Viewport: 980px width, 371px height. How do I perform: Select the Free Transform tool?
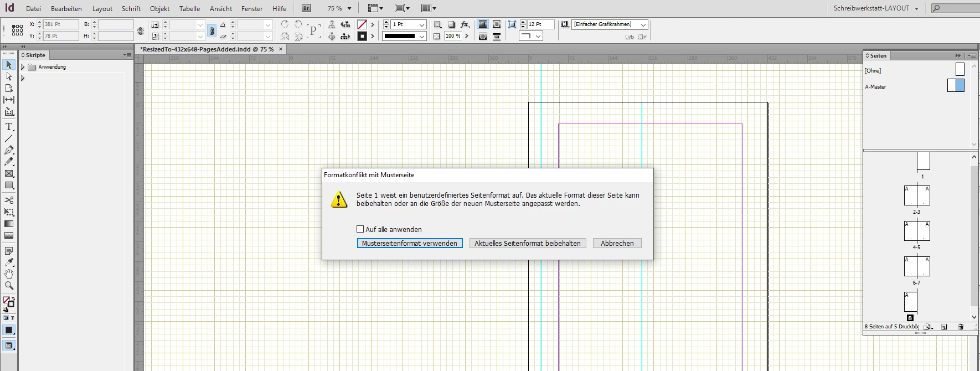click(x=9, y=212)
